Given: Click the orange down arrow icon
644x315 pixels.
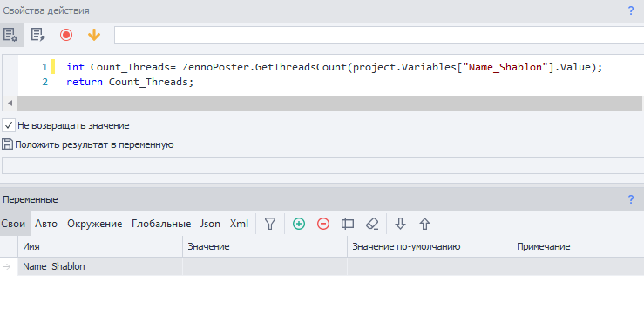Looking at the screenshot, I should (x=94, y=35).
